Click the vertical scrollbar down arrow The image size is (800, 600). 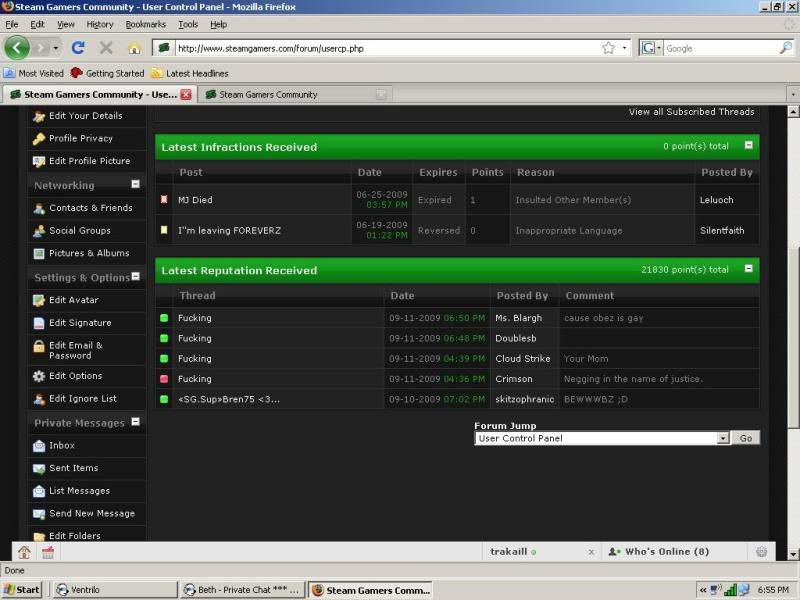point(793,554)
